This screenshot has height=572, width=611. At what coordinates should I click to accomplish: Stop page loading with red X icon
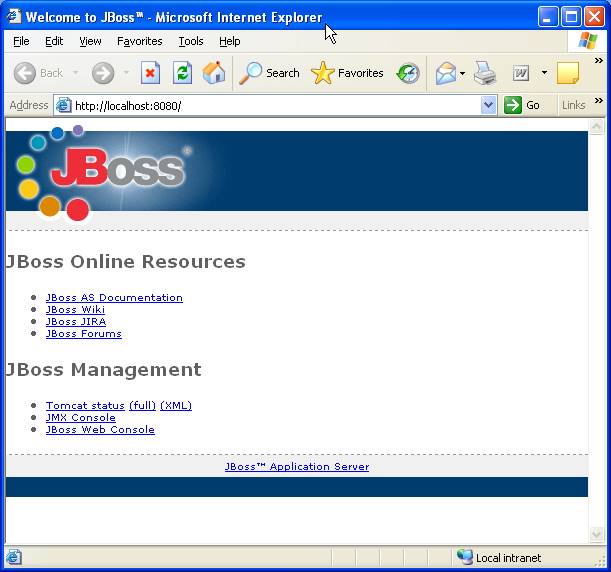(x=150, y=73)
